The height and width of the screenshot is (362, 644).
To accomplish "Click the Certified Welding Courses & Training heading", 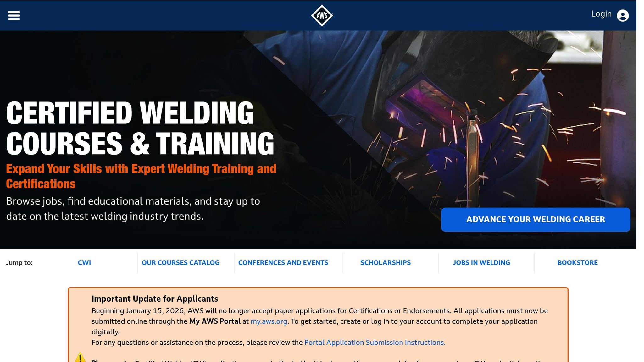I will click(140, 128).
